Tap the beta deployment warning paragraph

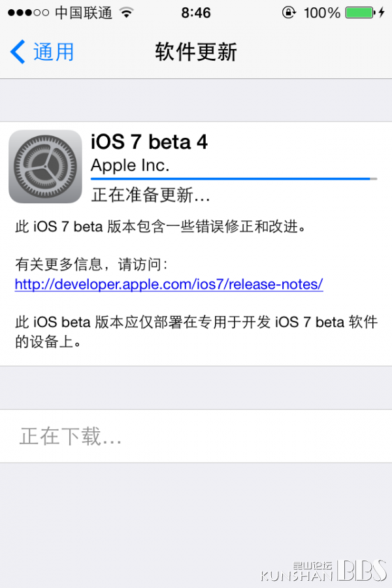[196, 332]
